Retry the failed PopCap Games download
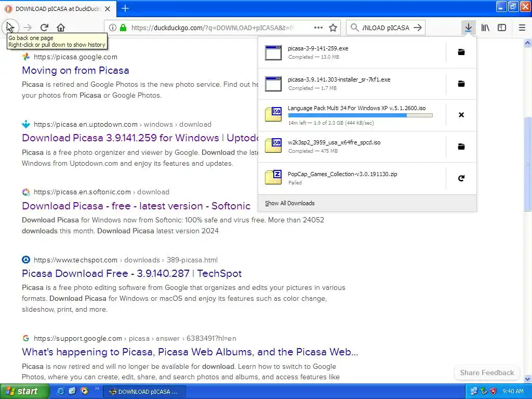The width and height of the screenshot is (532, 399). (x=461, y=178)
